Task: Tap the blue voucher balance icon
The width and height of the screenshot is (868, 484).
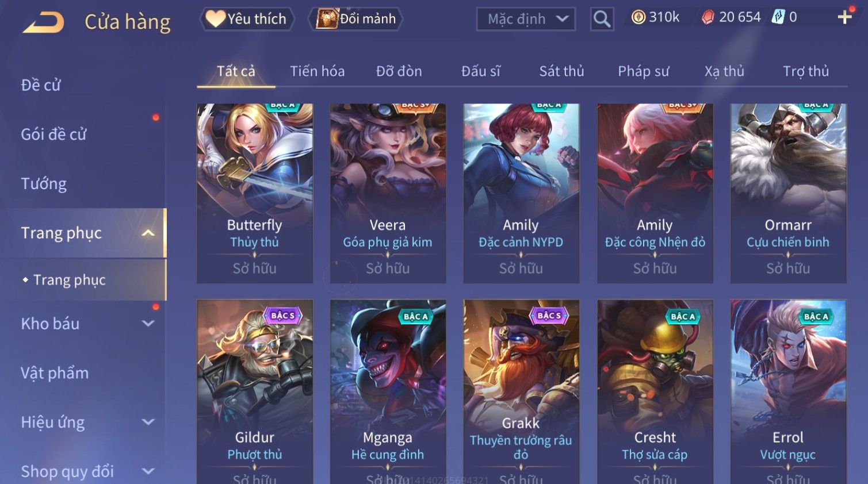Action: (x=778, y=17)
